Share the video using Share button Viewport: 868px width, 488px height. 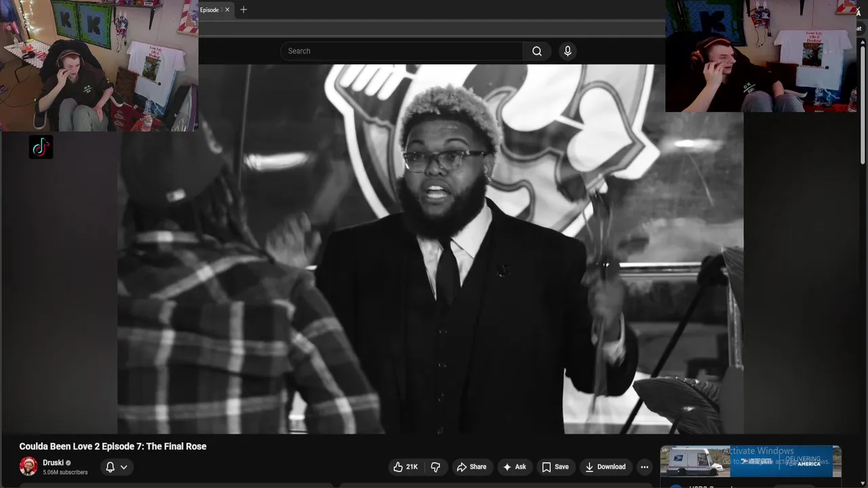pyautogui.click(x=471, y=467)
